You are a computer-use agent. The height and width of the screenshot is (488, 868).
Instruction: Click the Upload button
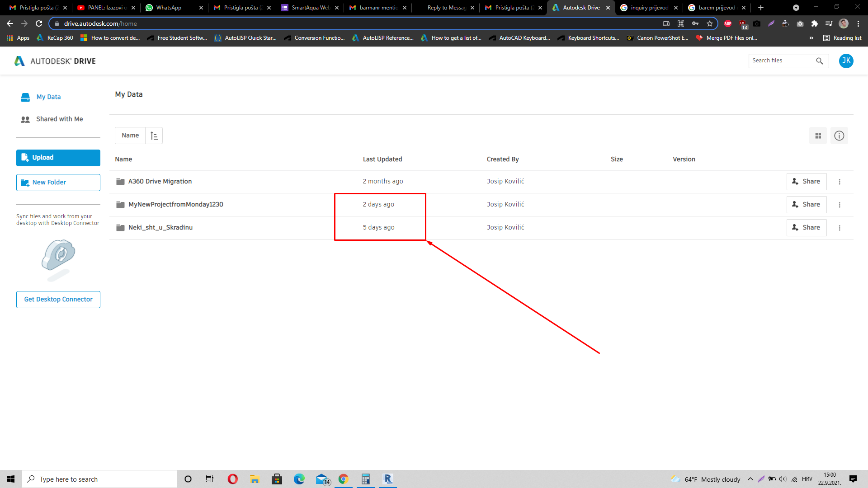[x=58, y=158]
